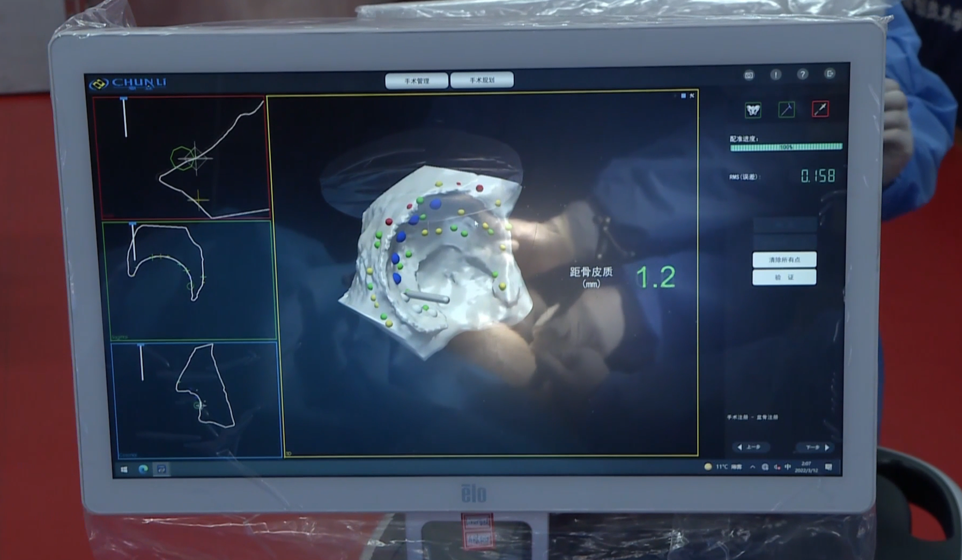Select the red-framed instrument tool icon
Screen dimensions: 962x560
[x=820, y=109]
